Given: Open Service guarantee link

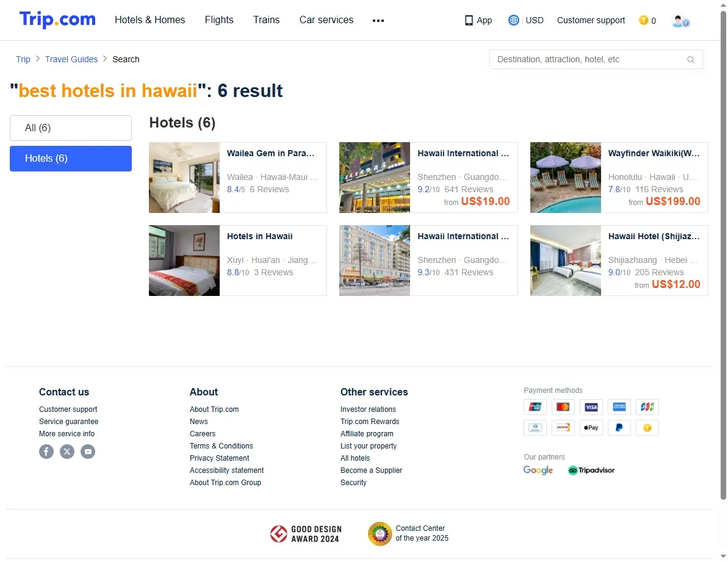Looking at the screenshot, I should (x=69, y=422).
